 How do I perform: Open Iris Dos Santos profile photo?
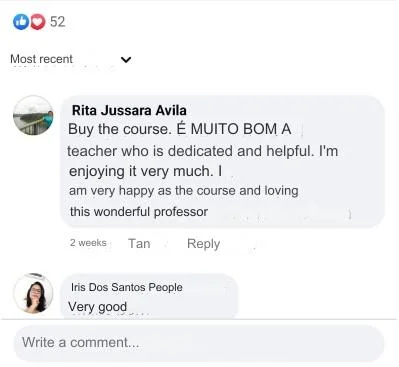[33, 293]
